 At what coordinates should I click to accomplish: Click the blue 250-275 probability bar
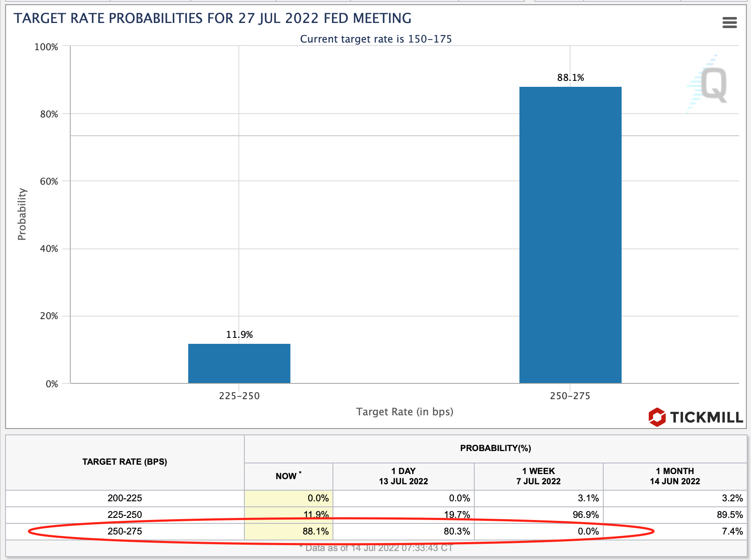[570, 235]
